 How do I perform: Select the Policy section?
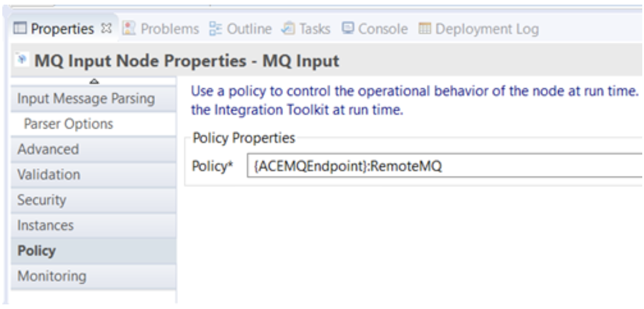coord(93,251)
